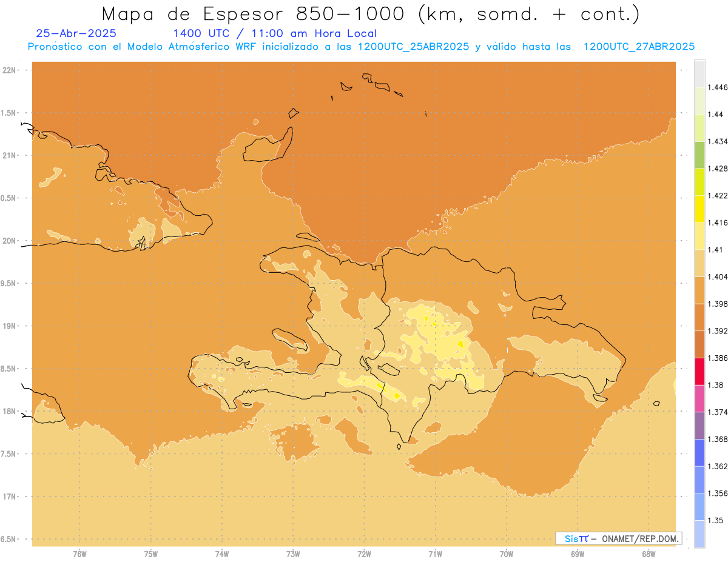Click the 73W longitude axis label
The image size is (728, 562).
[x=293, y=554]
